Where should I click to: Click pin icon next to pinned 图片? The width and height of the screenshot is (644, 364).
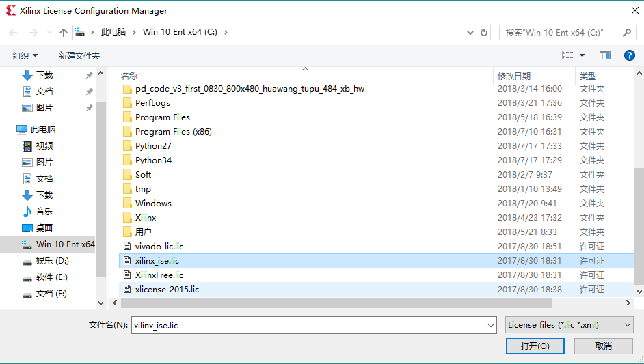(89, 108)
